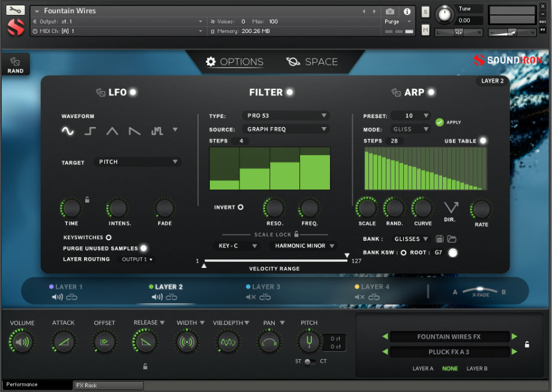Switch to the SPACE tab
The height and width of the screenshot is (392, 552).
(x=312, y=62)
